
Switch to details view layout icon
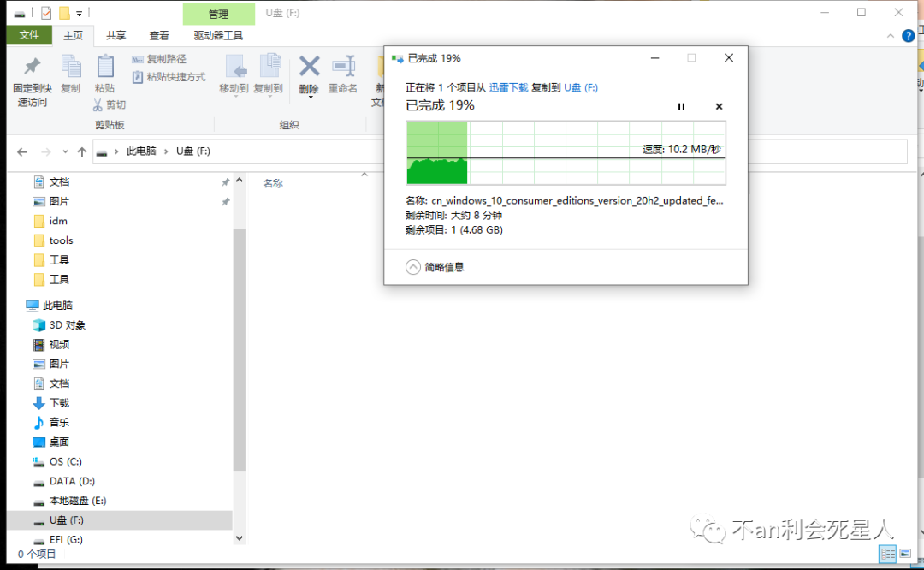pyautogui.click(x=887, y=554)
